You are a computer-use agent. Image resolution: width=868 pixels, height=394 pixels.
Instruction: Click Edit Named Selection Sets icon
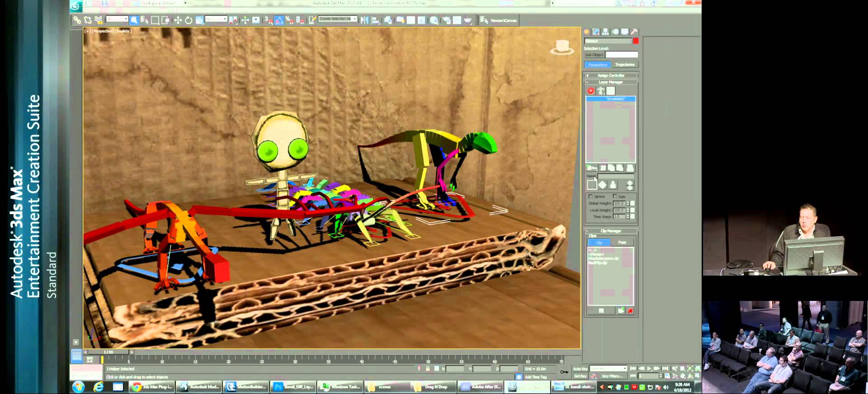pyautogui.click(x=312, y=20)
